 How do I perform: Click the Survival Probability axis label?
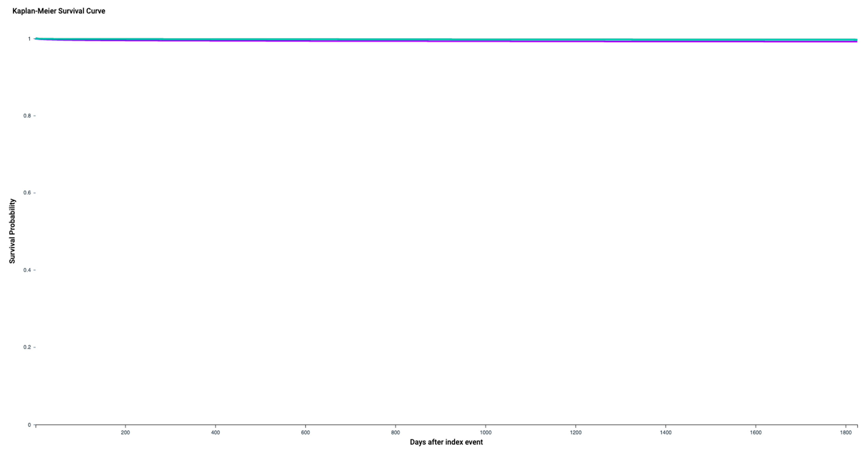[x=12, y=231]
